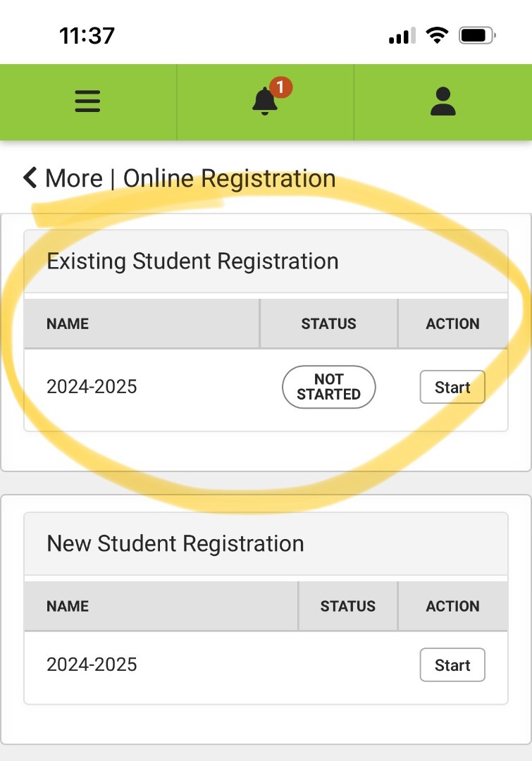The width and height of the screenshot is (532, 761).
Task: Select the More breadcrumb link
Action: 74,178
